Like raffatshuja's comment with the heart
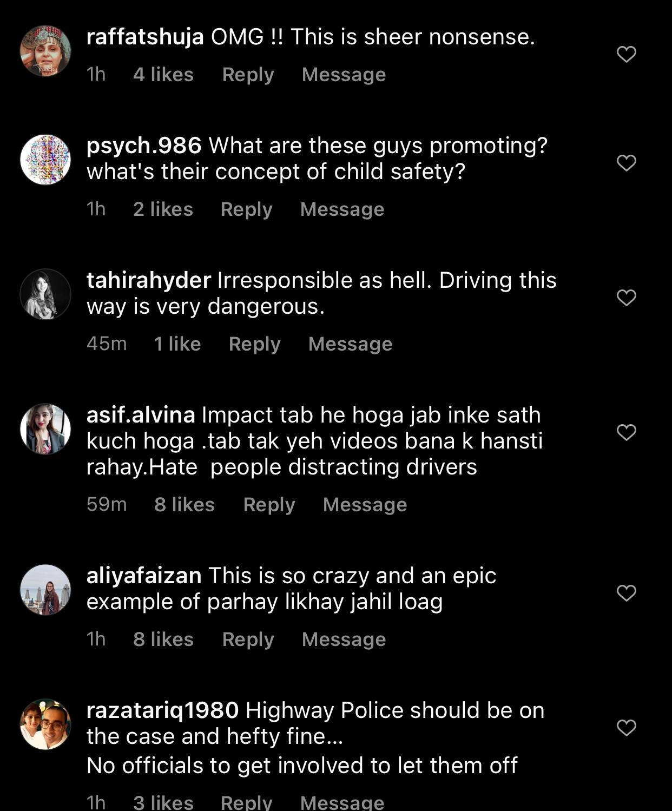Image resolution: width=672 pixels, height=811 pixels. 626,54
